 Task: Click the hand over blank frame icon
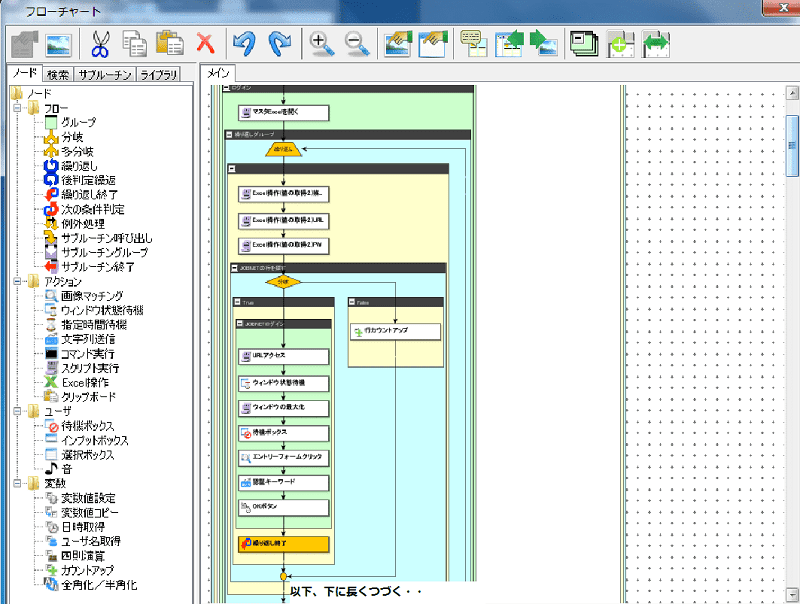pos(433,43)
